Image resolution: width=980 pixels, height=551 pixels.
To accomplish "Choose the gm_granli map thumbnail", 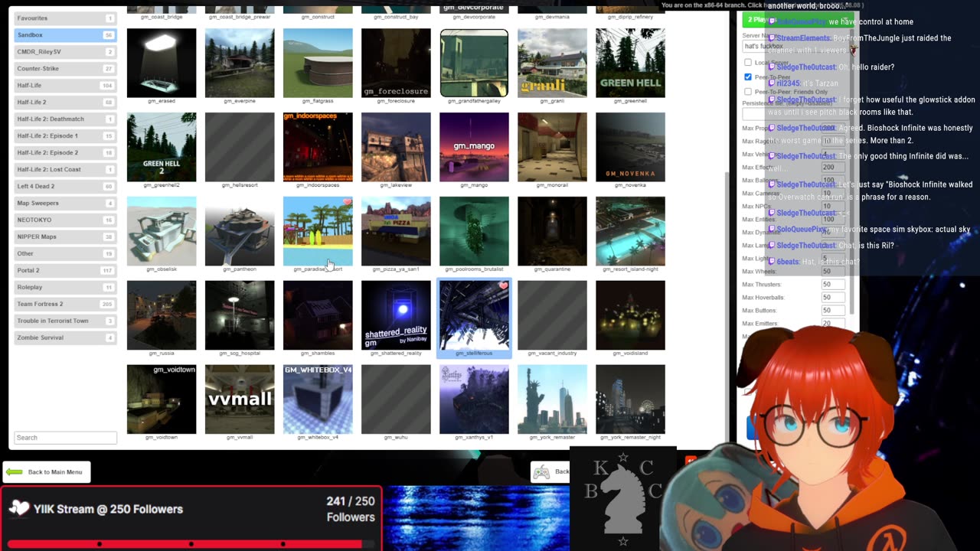I will [x=552, y=63].
